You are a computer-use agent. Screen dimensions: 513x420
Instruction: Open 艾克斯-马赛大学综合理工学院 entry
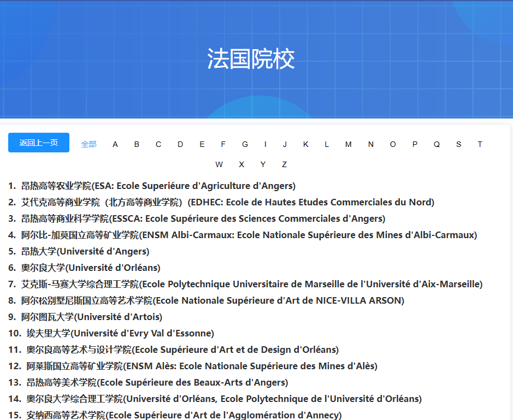(252, 284)
